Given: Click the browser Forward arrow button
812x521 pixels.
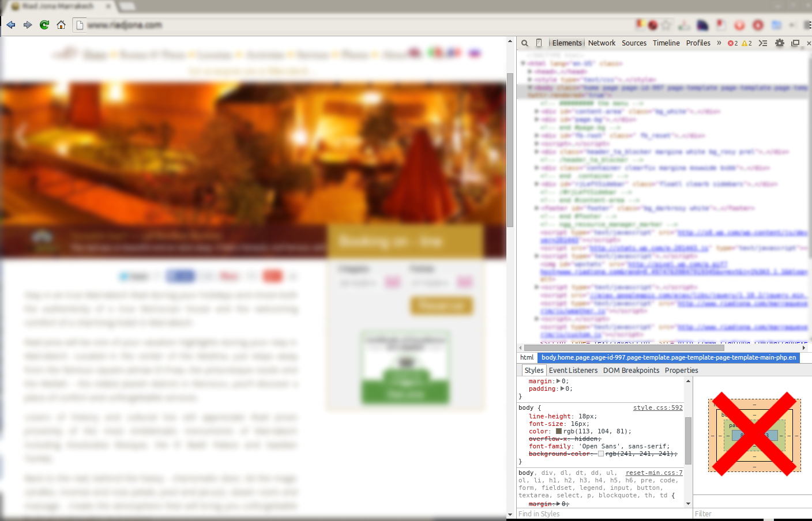Looking at the screenshot, I should (x=28, y=25).
